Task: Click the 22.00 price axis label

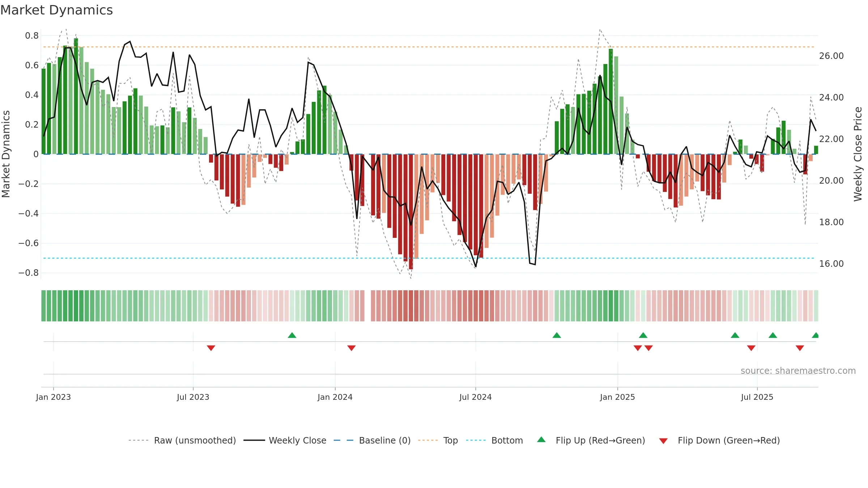Action: pyautogui.click(x=831, y=139)
